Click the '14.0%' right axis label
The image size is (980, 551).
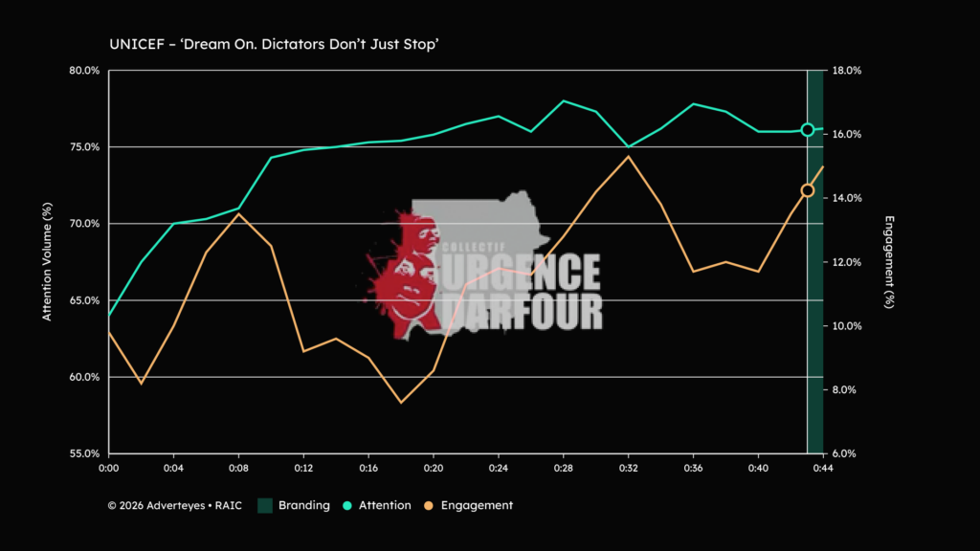[x=847, y=198]
